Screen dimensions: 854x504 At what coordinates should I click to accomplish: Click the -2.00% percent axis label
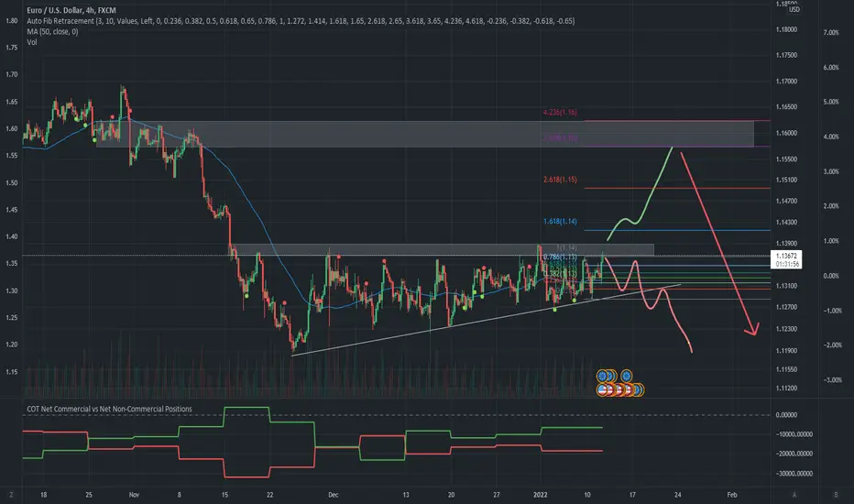[x=832, y=345]
